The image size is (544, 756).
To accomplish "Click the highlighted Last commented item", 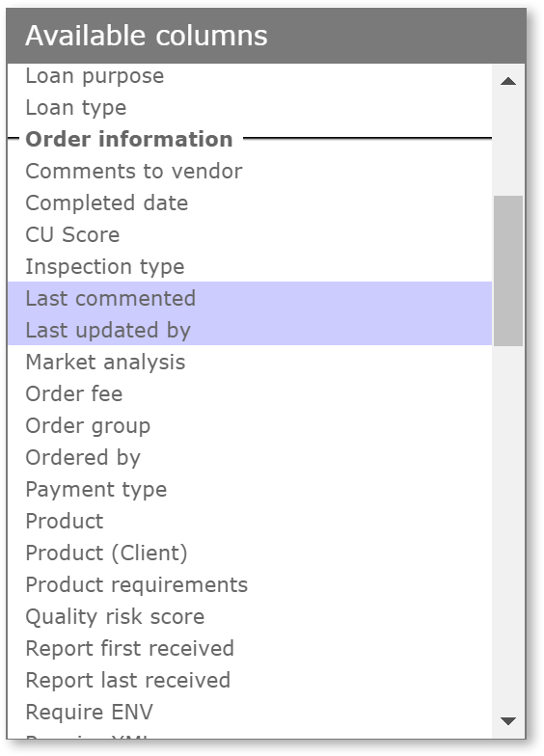I will coord(250,298).
